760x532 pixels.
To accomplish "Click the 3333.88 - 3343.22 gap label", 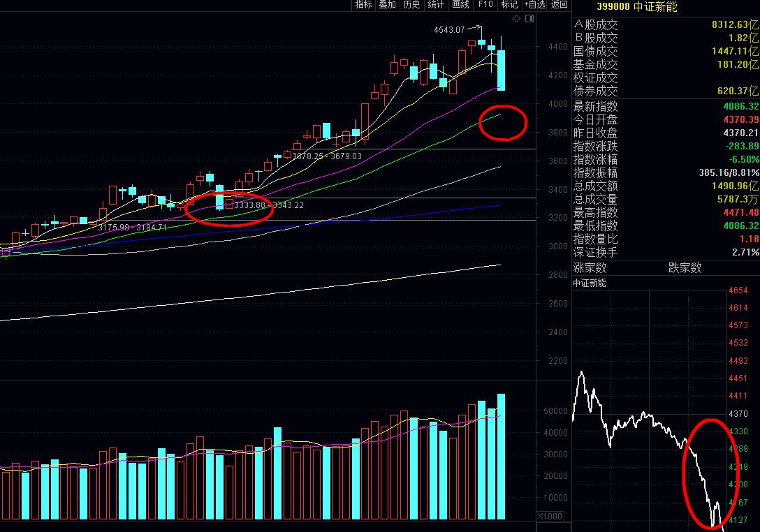I will point(269,205).
